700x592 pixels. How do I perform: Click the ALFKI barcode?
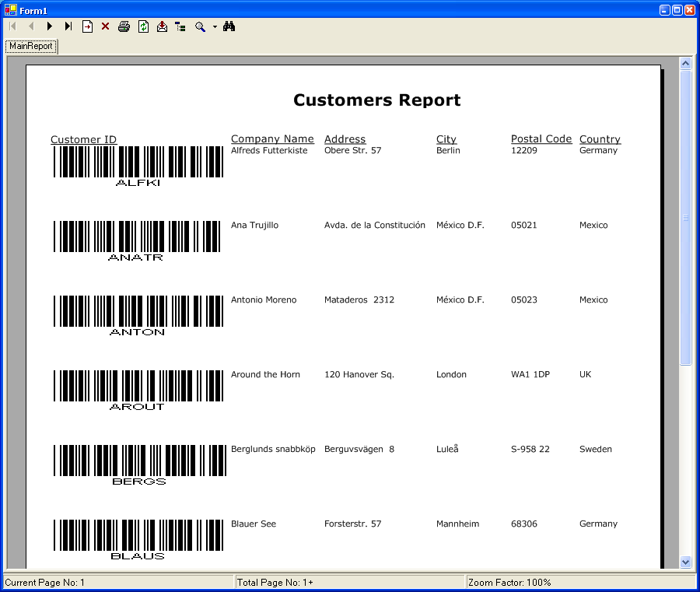[x=138, y=162]
